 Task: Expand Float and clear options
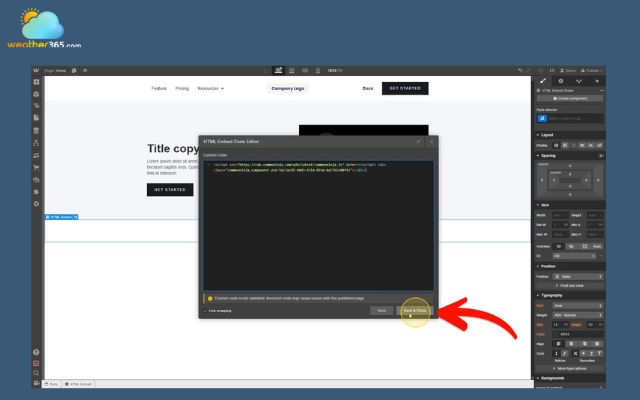[570, 286]
